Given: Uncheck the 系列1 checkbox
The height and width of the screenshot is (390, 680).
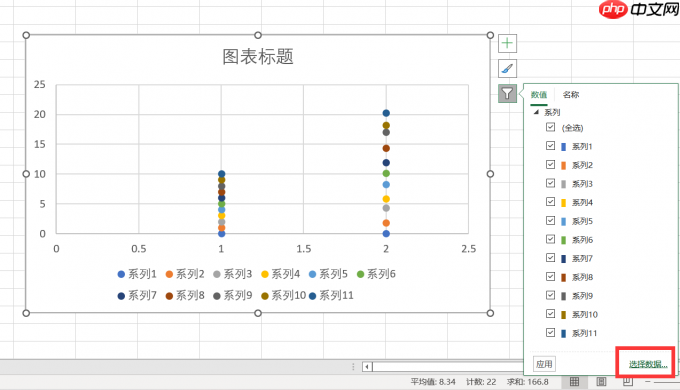Looking at the screenshot, I should coord(550,146).
